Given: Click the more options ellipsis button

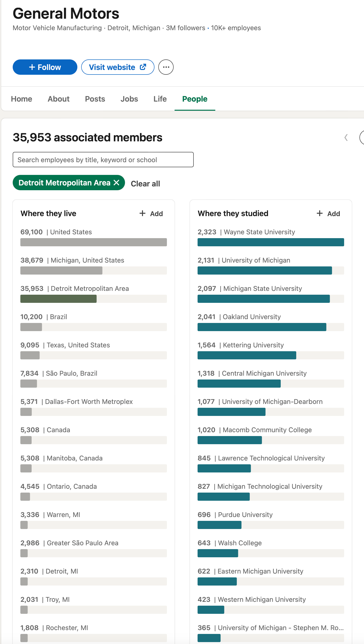Looking at the screenshot, I should [x=166, y=67].
